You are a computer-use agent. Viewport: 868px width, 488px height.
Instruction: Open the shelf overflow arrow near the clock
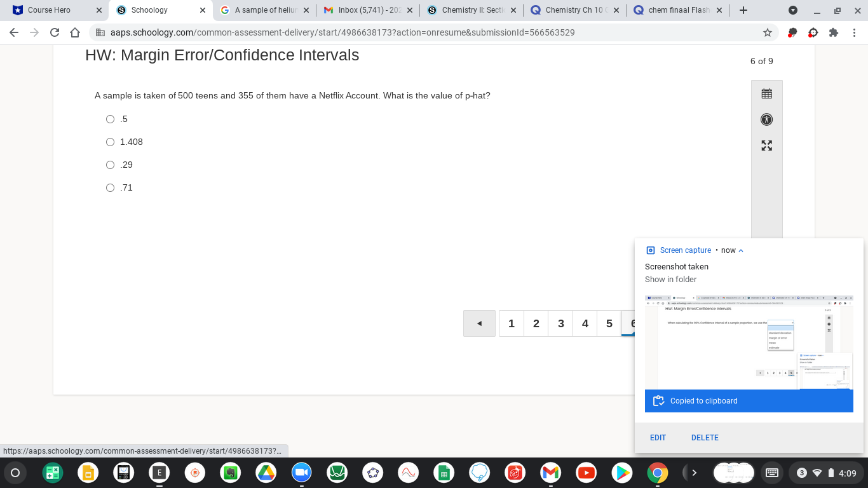pos(695,473)
